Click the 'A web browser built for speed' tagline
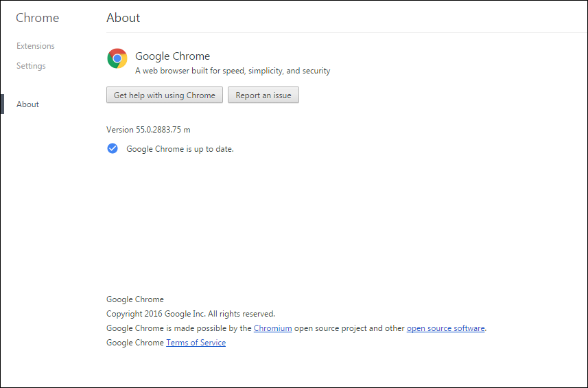This screenshot has width=588, height=388. pos(233,71)
